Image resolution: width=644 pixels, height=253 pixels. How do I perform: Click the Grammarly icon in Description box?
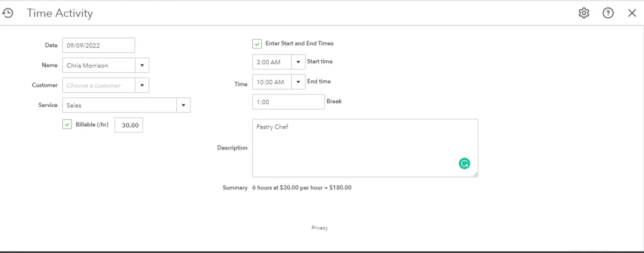pyautogui.click(x=464, y=164)
